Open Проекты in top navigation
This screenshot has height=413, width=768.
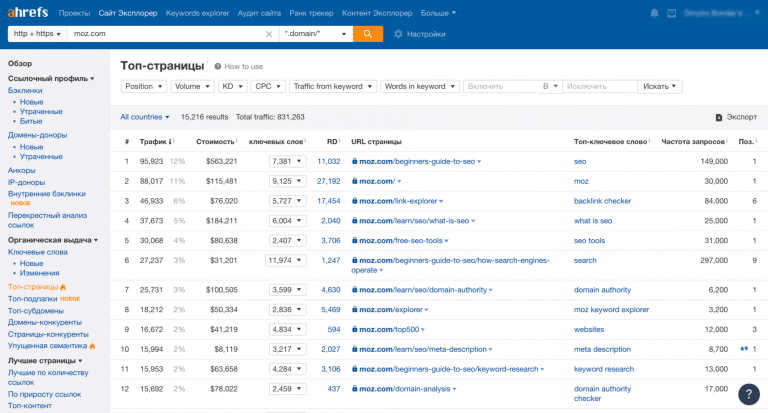tap(74, 13)
